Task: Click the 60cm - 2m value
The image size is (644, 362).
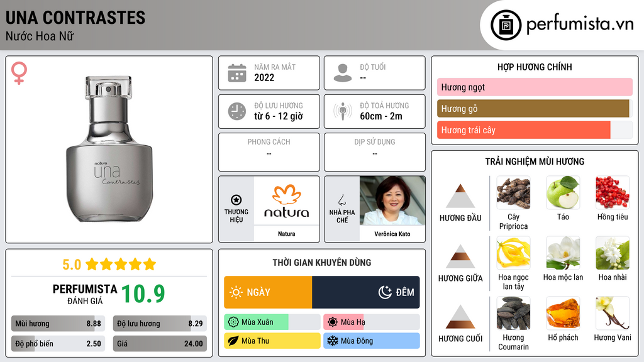Action: [381, 116]
